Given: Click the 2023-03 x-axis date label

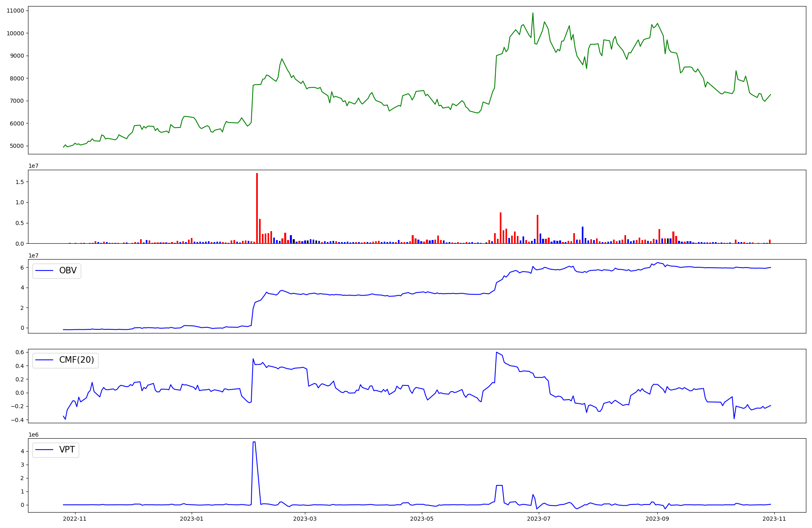Looking at the screenshot, I should click(x=304, y=519).
